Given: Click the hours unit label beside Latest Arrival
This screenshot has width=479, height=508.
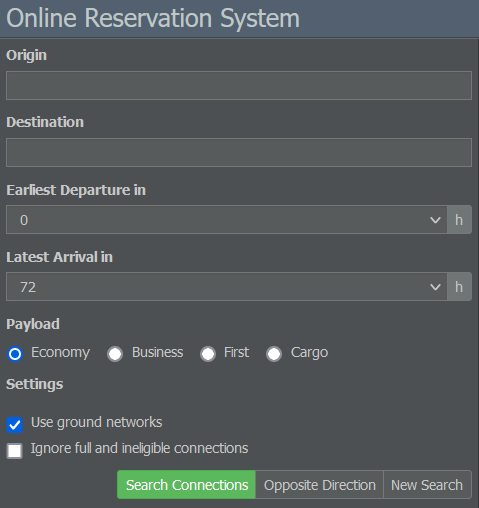Looking at the screenshot, I should (459, 287).
